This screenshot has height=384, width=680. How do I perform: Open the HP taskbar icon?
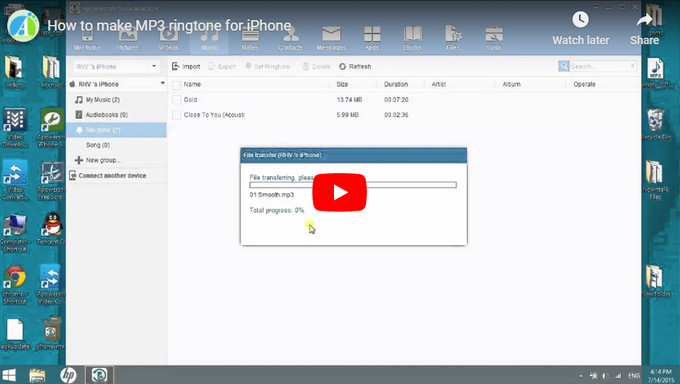(68, 375)
